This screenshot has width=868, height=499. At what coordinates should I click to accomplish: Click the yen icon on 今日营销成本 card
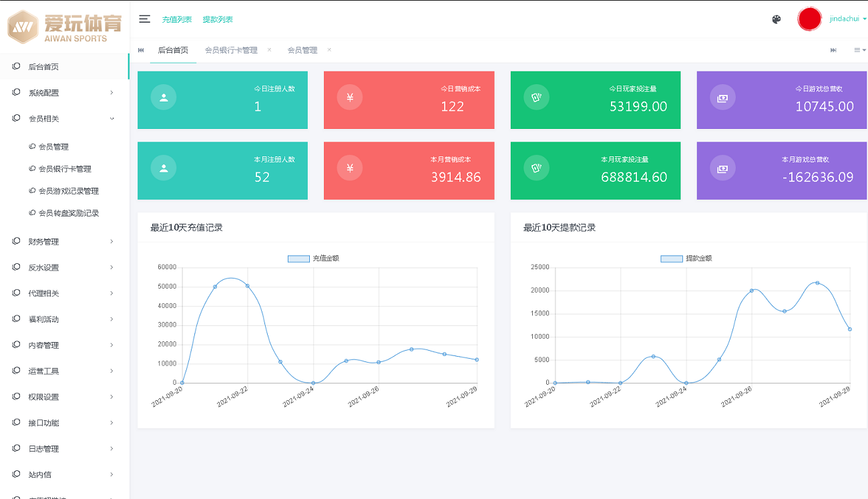[350, 98]
